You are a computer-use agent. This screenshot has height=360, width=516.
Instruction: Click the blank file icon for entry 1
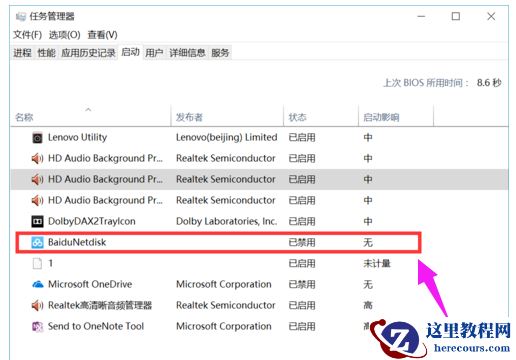coord(37,263)
